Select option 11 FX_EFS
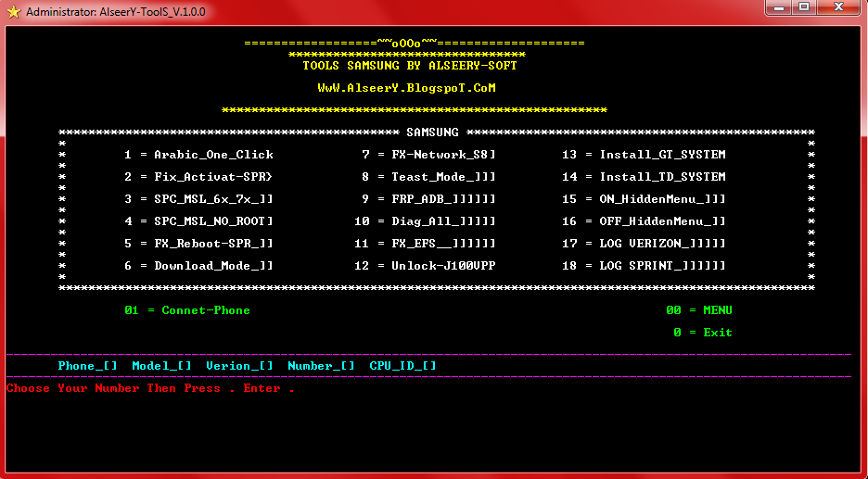 coord(425,244)
